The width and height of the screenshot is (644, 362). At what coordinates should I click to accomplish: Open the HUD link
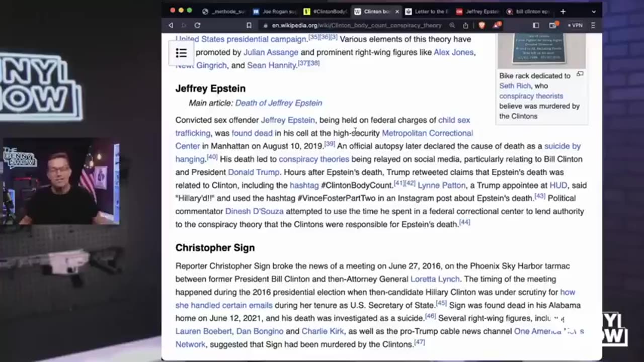coord(558,186)
